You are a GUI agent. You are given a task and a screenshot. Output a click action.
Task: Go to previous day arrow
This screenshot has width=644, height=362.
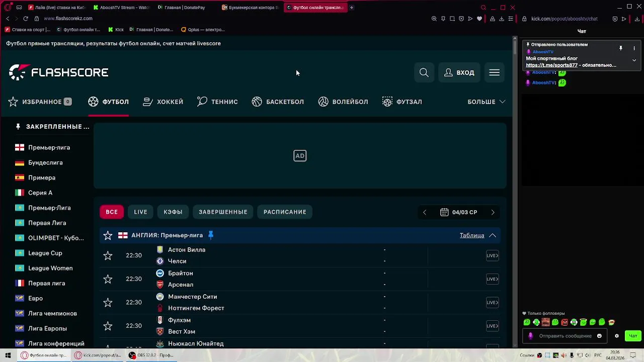425,212
